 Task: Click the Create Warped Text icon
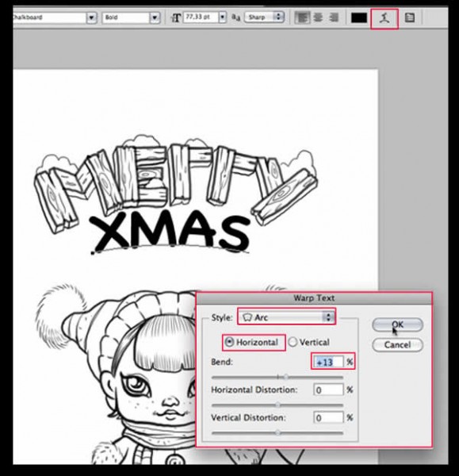pos(384,18)
